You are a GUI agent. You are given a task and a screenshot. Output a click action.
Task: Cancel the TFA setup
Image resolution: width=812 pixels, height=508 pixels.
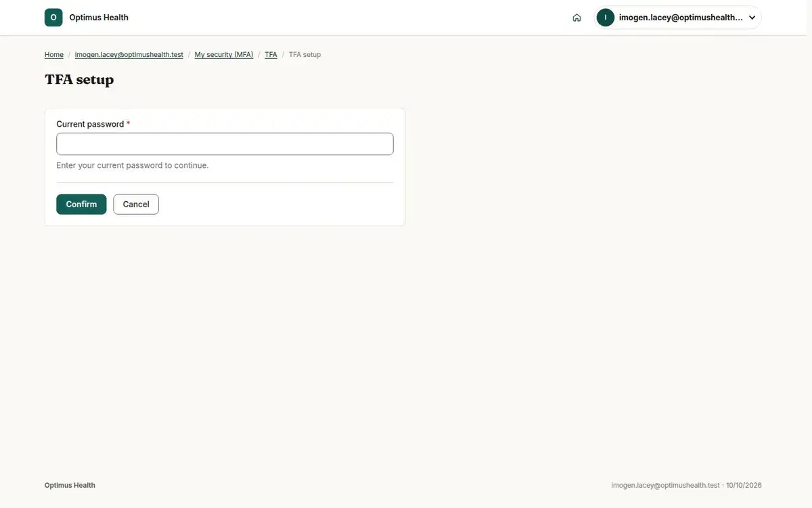[x=136, y=205]
